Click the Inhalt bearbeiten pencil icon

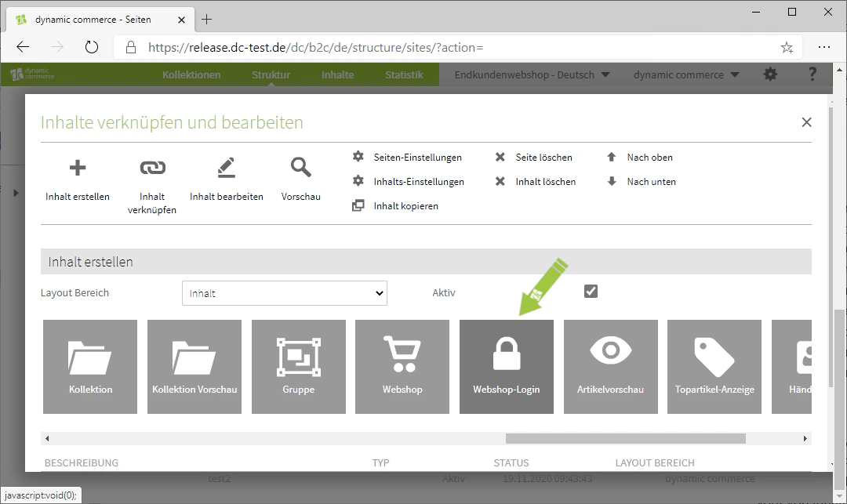[227, 168]
